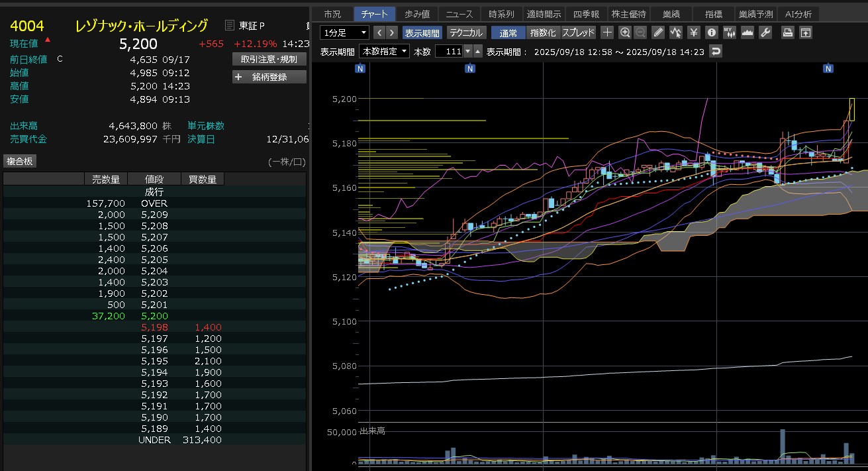Switch to the 時系列 tab
The width and height of the screenshot is (868, 471).
point(501,13)
